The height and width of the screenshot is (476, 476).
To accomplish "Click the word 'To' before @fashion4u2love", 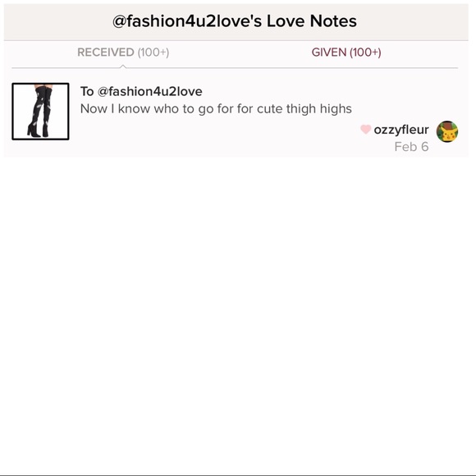I will click(87, 91).
